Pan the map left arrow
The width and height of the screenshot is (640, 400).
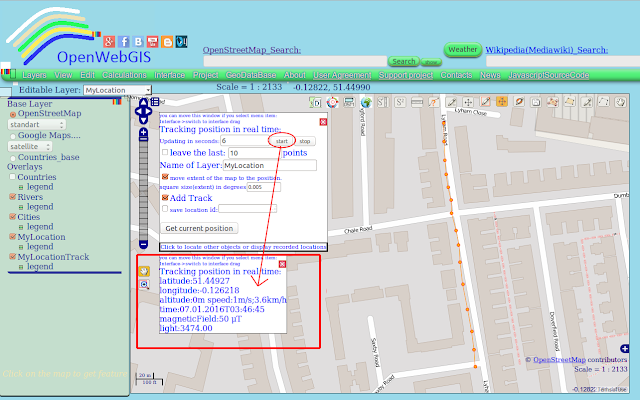click(x=138, y=111)
